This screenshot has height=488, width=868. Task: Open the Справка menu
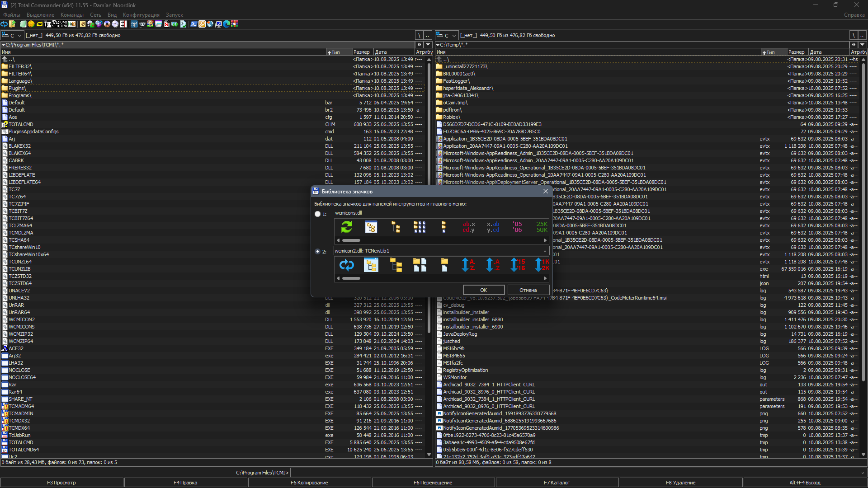click(x=854, y=15)
